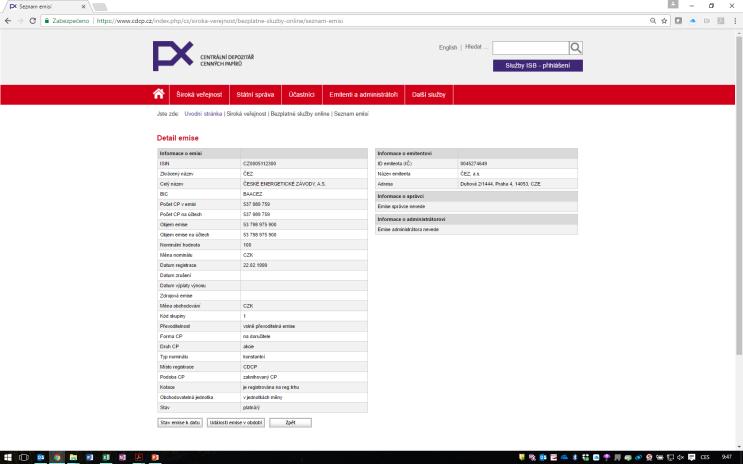Click Bluetooth icon in system tray
This screenshot has width=743, height=464.
pyautogui.click(x=575, y=457)
